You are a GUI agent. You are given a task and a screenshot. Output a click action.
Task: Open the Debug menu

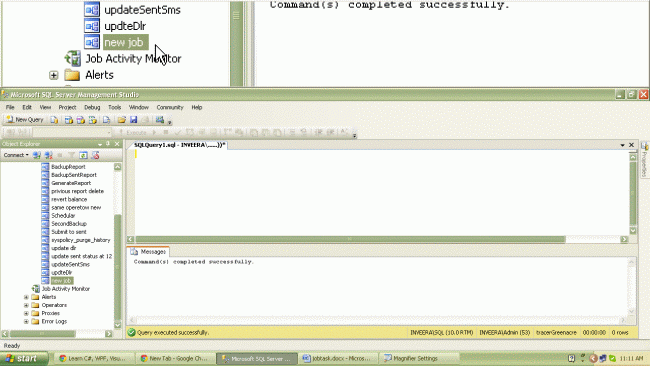pyautogui.click(x=92, y=107)
